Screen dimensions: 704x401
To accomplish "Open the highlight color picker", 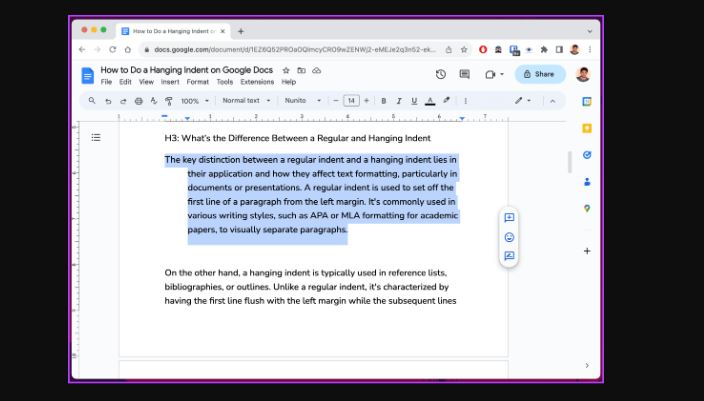I will pyautogui.click(x=446, y=101).
